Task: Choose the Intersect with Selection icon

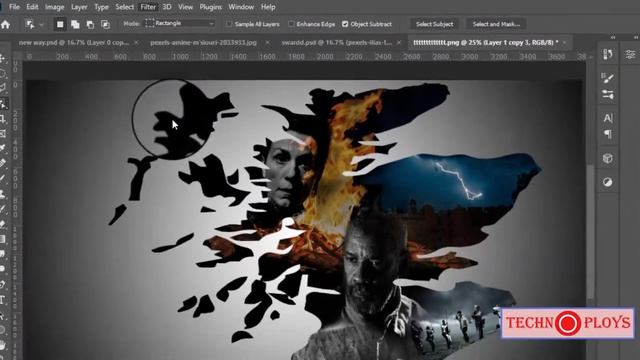Action: (105, 24)
